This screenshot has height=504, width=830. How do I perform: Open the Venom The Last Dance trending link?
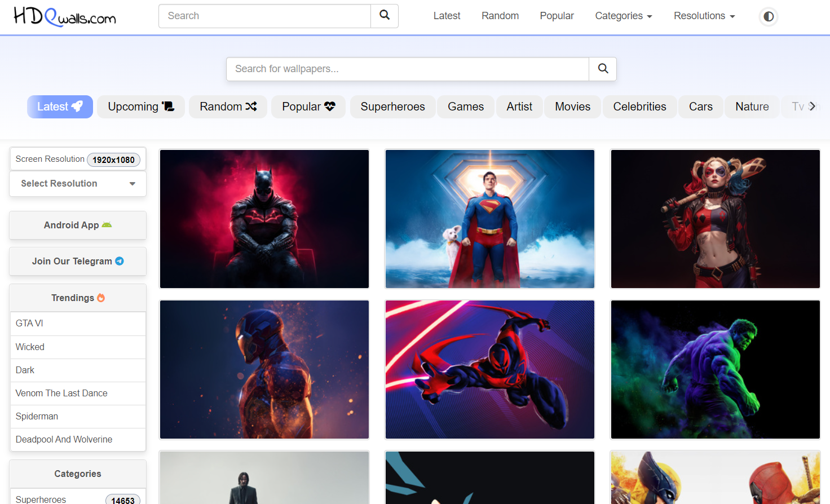coord(61,393)
